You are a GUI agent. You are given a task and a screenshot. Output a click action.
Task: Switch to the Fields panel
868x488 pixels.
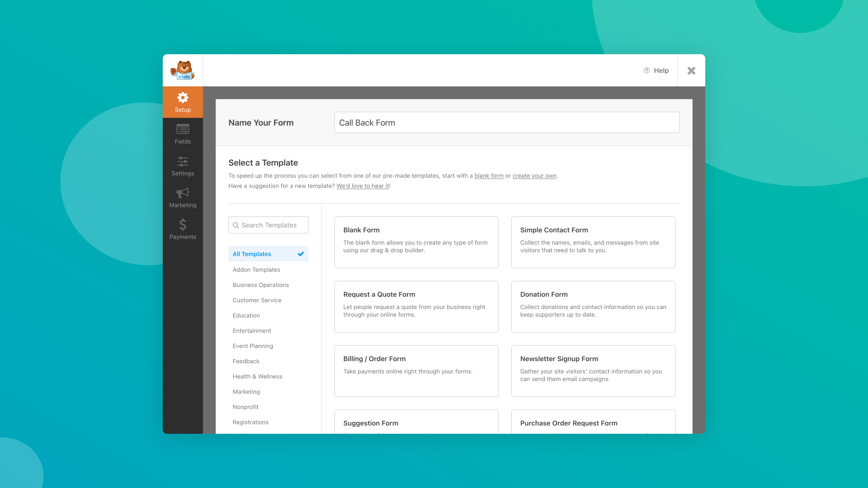[x=183, y=134]
